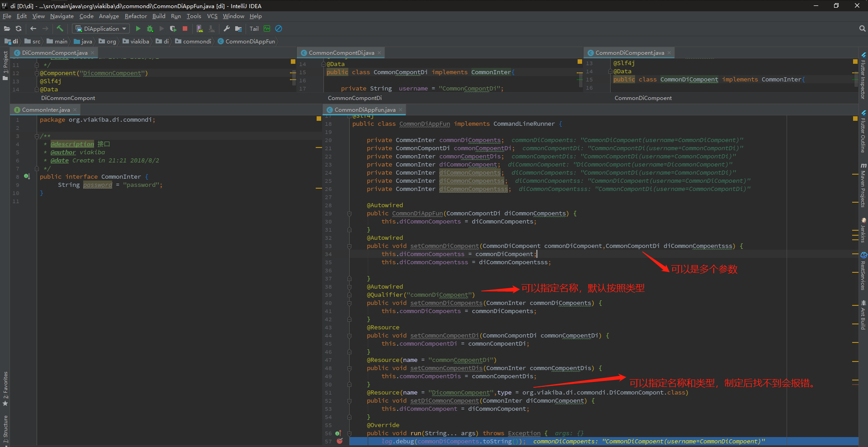This screenshot has width=868, height=447.
Task: Navigate forward with the right arrow
Action: click(x=45, y=29)
